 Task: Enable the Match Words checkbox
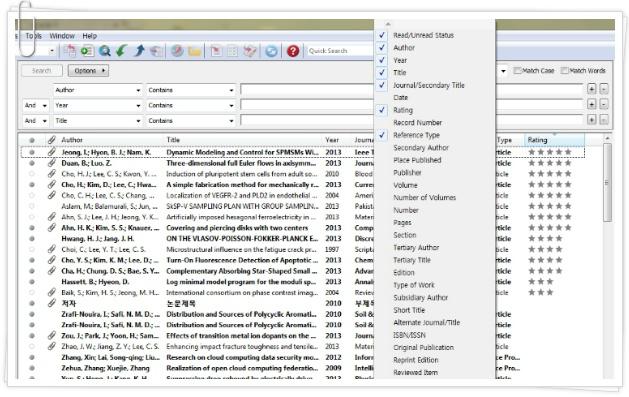[x=564, y=71]
